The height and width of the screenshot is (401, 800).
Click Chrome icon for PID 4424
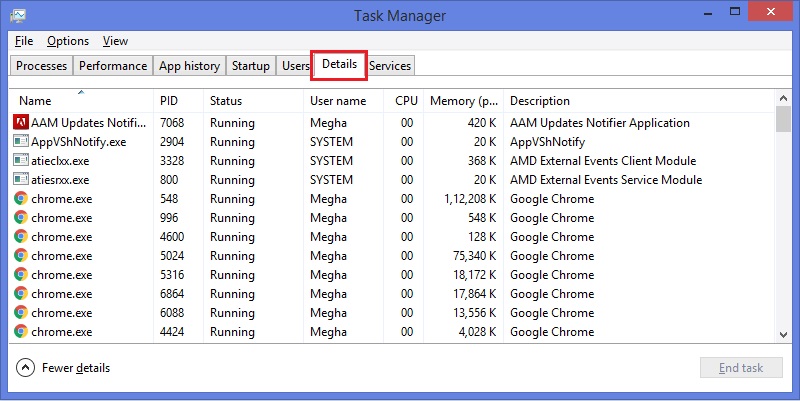click(x=20, y=332)
